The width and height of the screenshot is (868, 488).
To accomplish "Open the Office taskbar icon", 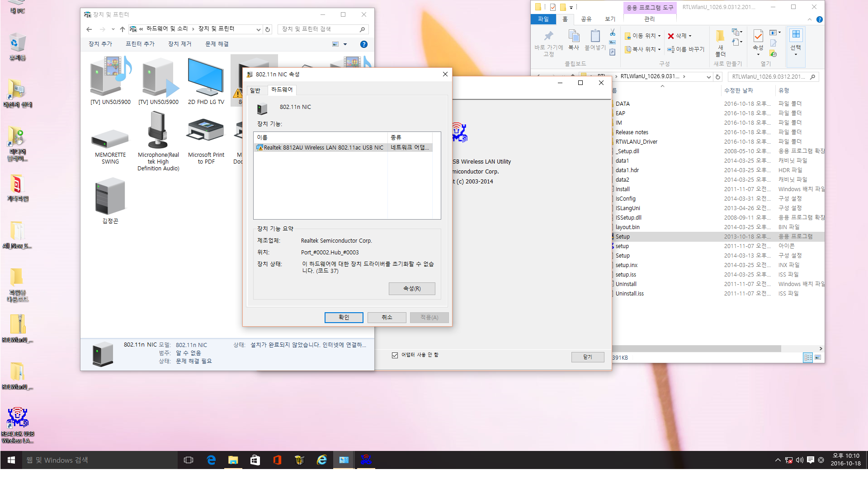I will click(x=277, y=460).
